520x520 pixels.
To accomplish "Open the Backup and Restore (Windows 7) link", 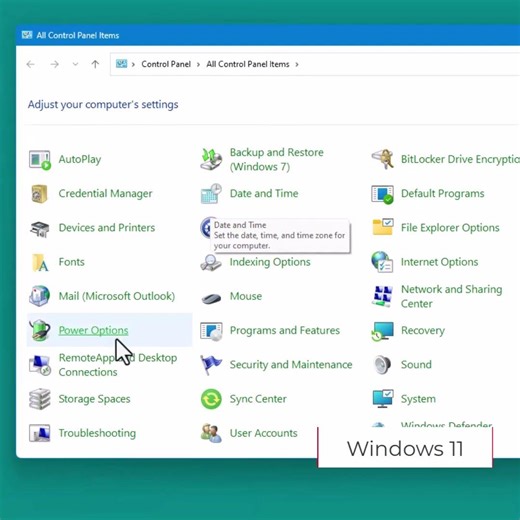I will click(277, 159).
